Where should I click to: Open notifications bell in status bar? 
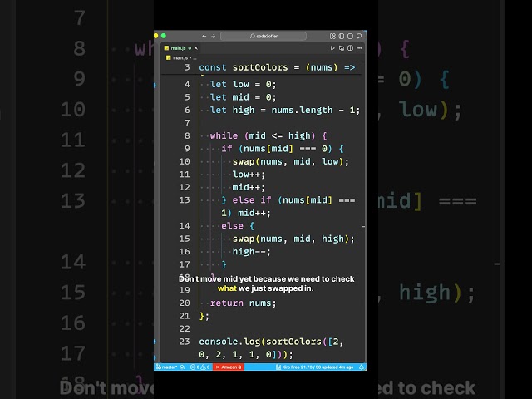pyautogui.click(x=362, y=367)
